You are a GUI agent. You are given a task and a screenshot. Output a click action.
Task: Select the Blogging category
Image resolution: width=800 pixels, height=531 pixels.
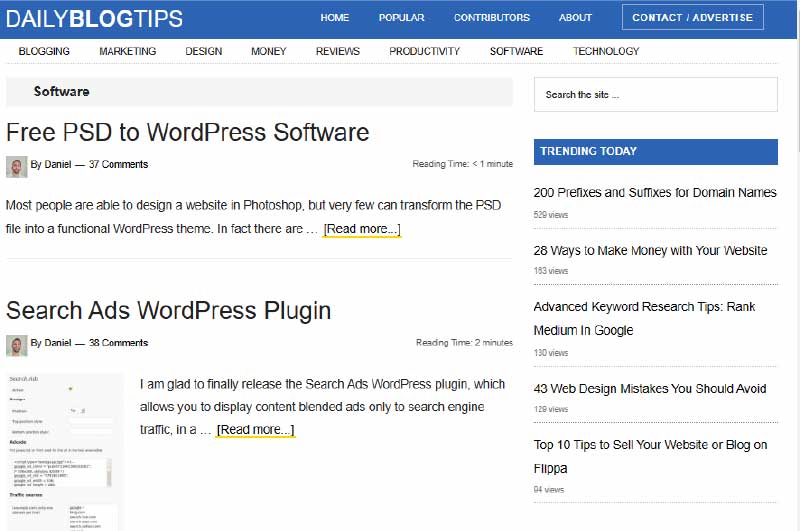pos(44,51)
